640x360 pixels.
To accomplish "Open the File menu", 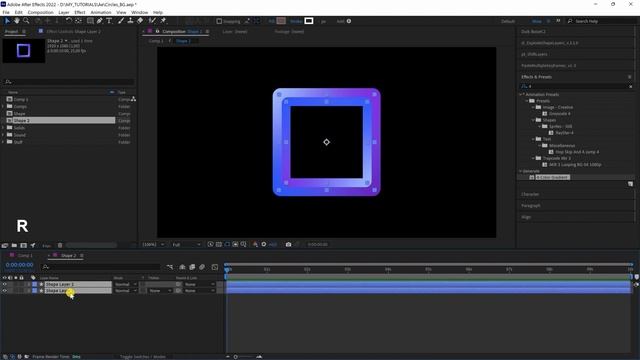I will (6, 12).
